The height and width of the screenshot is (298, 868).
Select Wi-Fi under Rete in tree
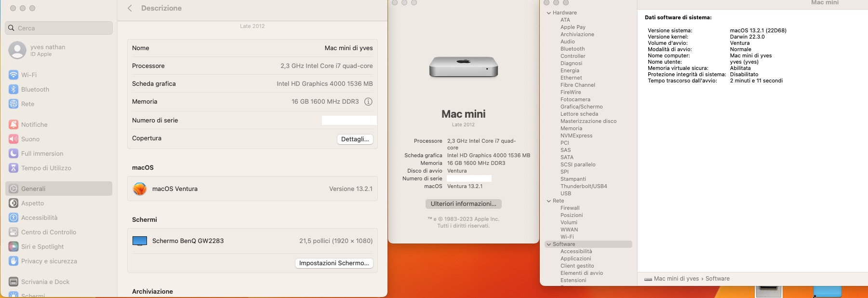567,237
